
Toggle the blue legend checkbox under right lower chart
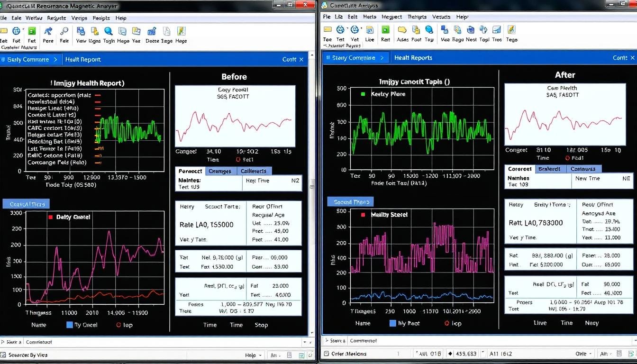point(392,323)
